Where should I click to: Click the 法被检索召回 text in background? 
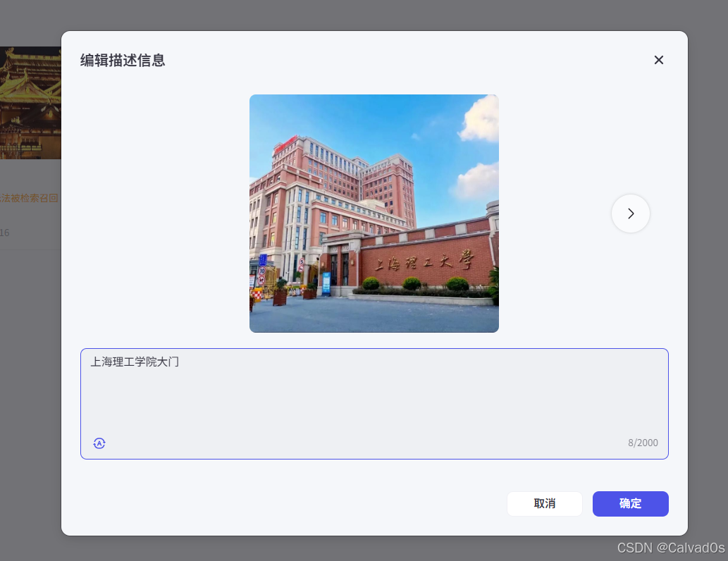(x=30, y=198)
